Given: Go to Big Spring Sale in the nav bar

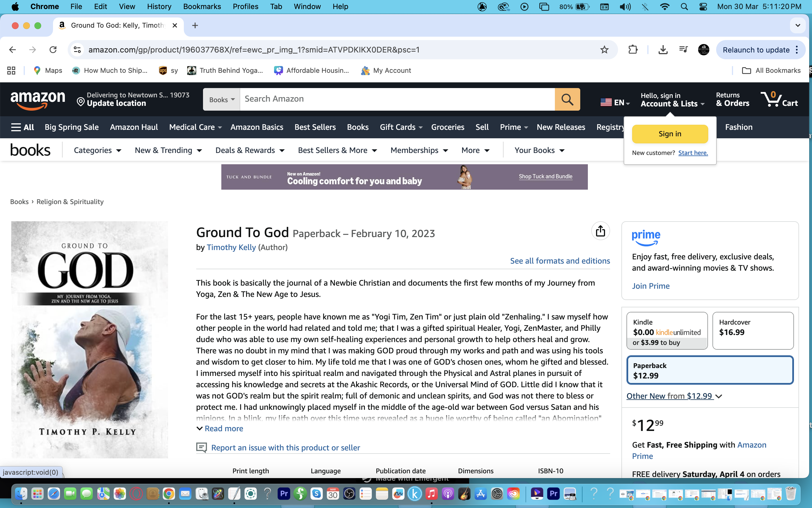Looking at the screenshot, I should [71, 127].
